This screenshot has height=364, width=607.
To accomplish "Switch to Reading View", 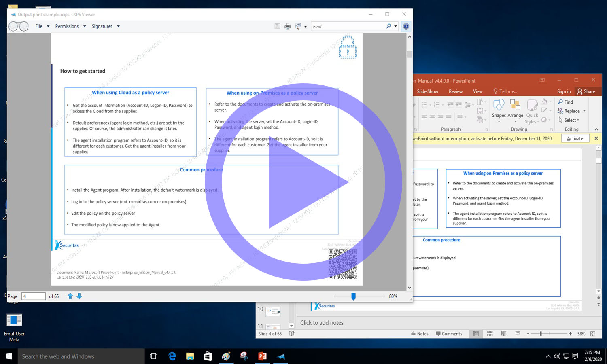I will tap(504, 334).
